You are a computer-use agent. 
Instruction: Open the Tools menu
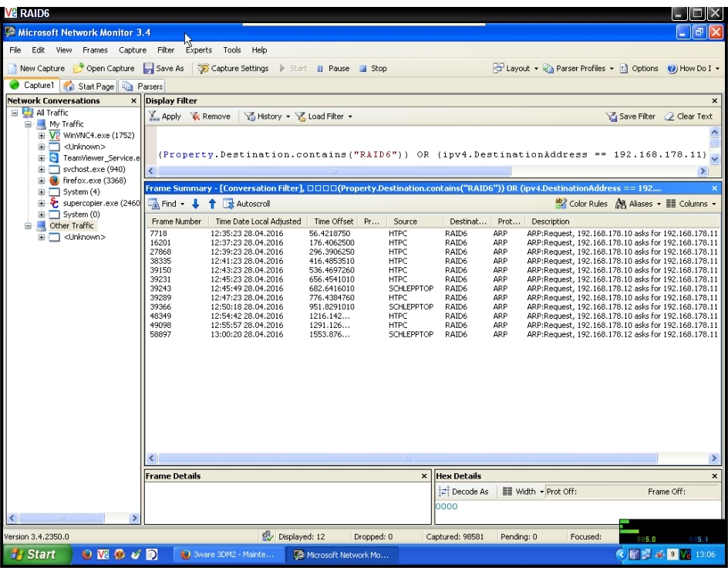[x=231, y=50]
